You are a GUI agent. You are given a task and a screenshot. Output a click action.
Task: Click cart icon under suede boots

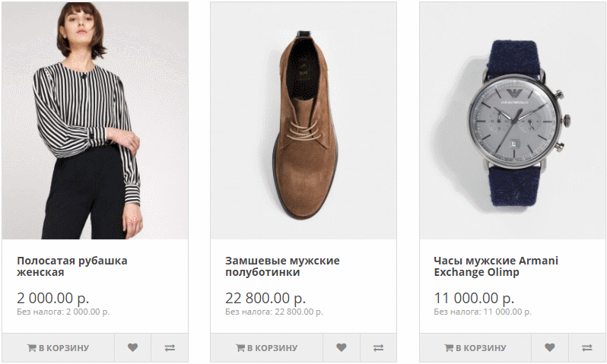(240, 348)
